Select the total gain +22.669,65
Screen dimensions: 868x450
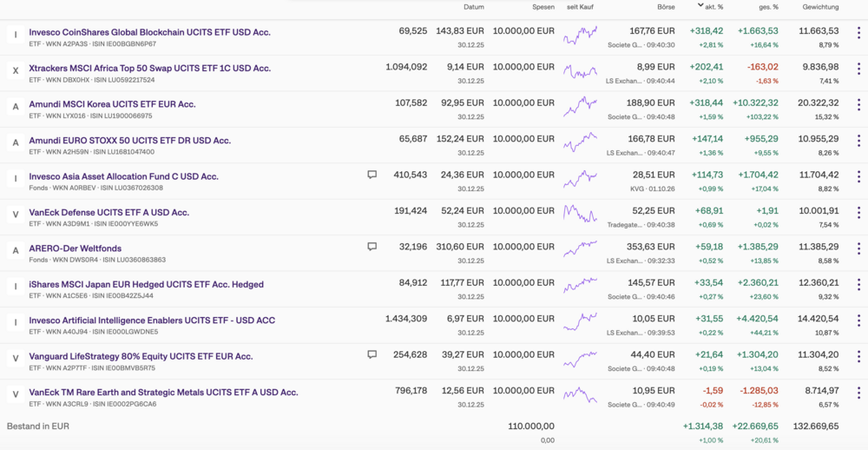click(x=755, y=427)
